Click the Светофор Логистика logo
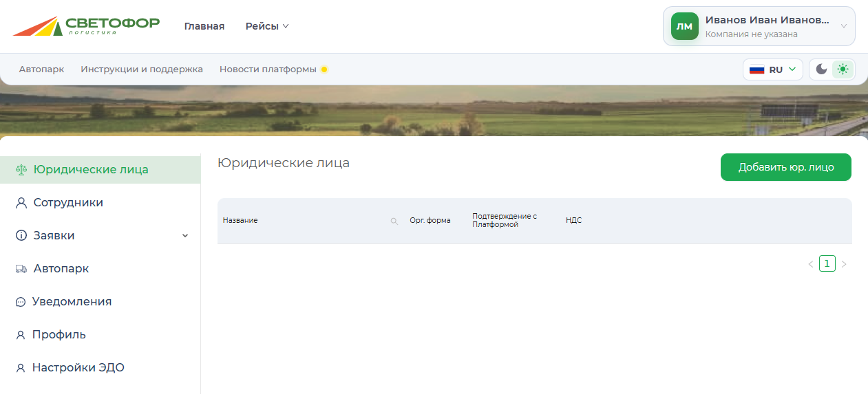 click(86, 26)
